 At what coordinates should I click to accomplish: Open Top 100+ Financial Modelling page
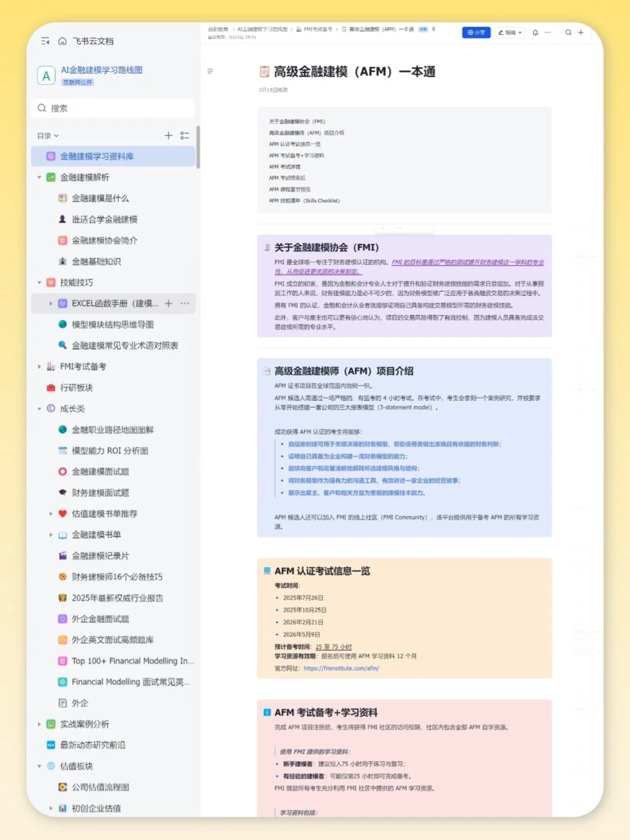coord(132,661)
